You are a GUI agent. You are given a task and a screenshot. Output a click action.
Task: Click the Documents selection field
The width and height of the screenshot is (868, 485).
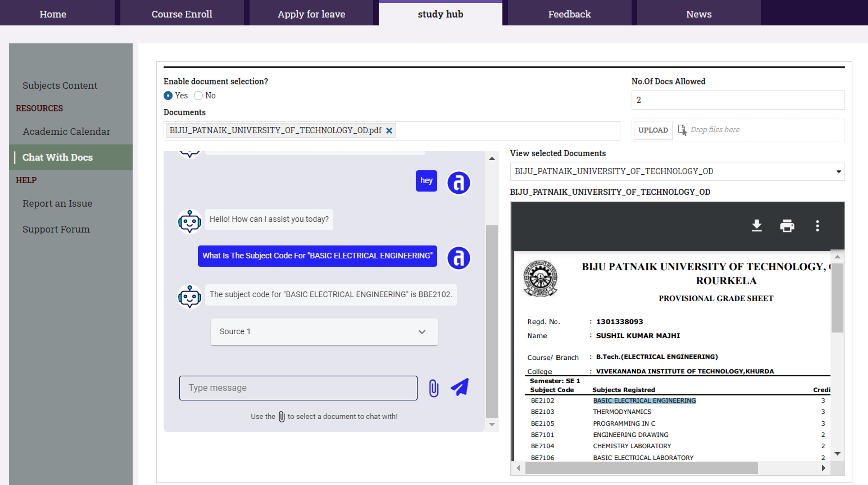(x=392, y=131)
